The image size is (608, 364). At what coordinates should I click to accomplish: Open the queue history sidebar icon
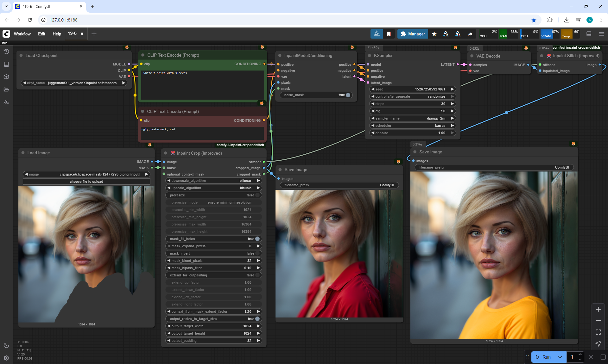click(x=6, y=52)
